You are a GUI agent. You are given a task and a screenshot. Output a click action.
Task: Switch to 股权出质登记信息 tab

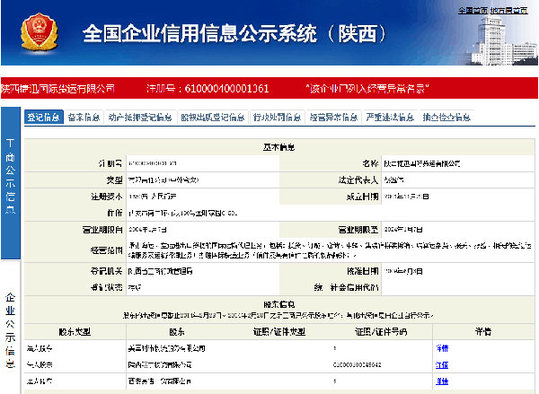click(x=213, y=117)
